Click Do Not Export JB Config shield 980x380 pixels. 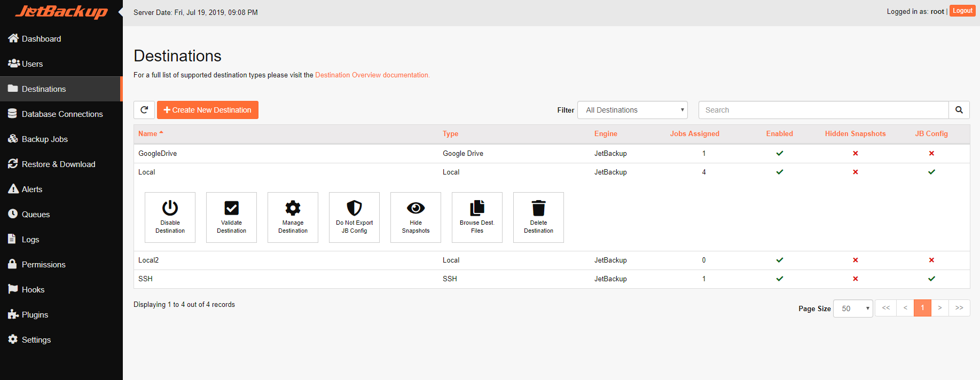(x=354, y=208)
